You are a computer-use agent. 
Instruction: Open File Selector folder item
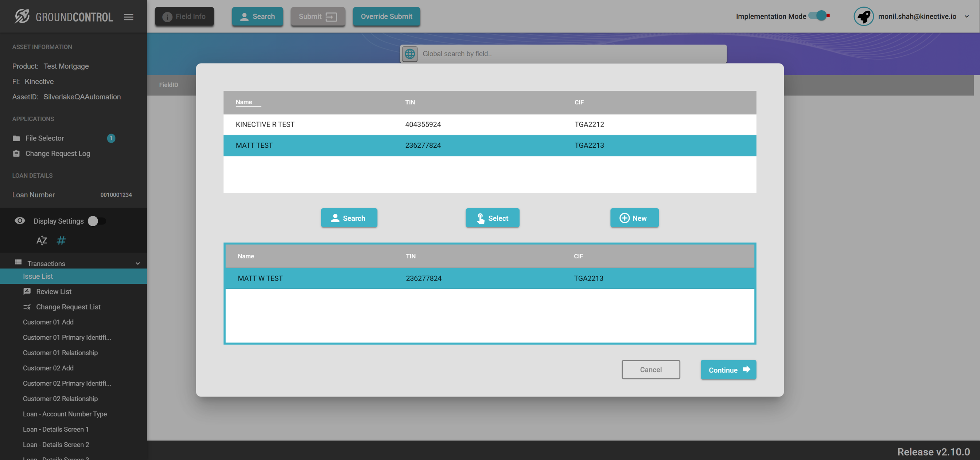(x=44, y=138)
